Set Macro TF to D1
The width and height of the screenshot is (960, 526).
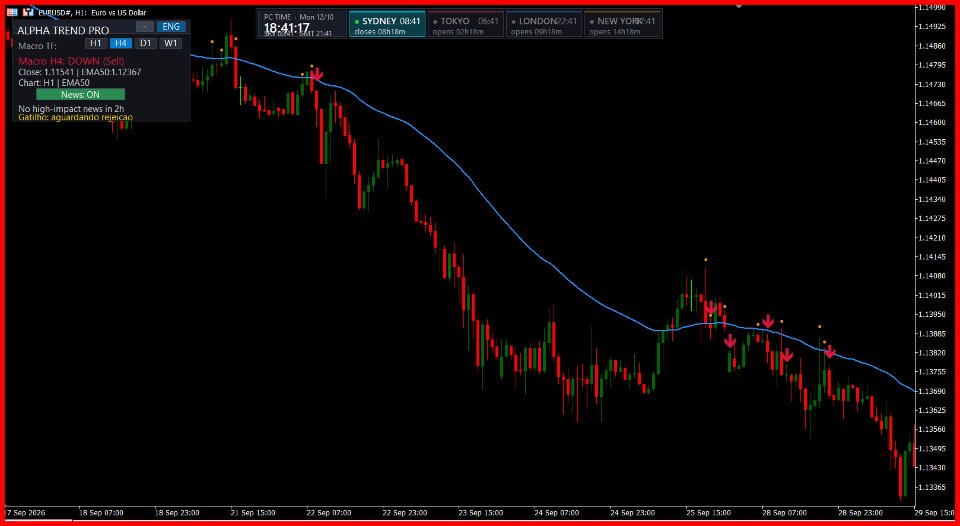tap(145, 43)
